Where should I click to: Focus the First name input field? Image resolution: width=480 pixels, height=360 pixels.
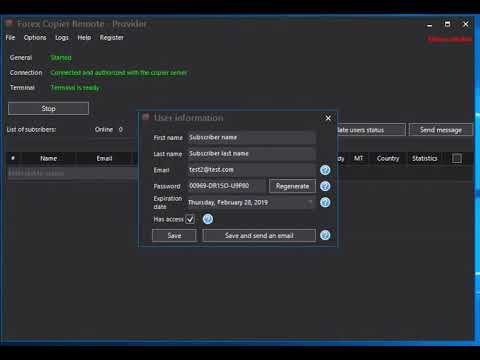tap(251, 137)
